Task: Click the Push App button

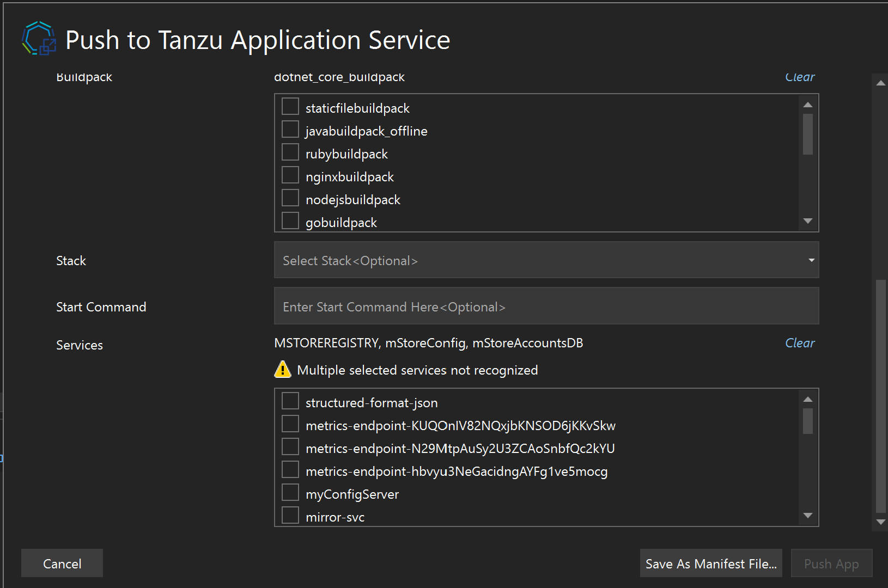Action: (831, 563)
